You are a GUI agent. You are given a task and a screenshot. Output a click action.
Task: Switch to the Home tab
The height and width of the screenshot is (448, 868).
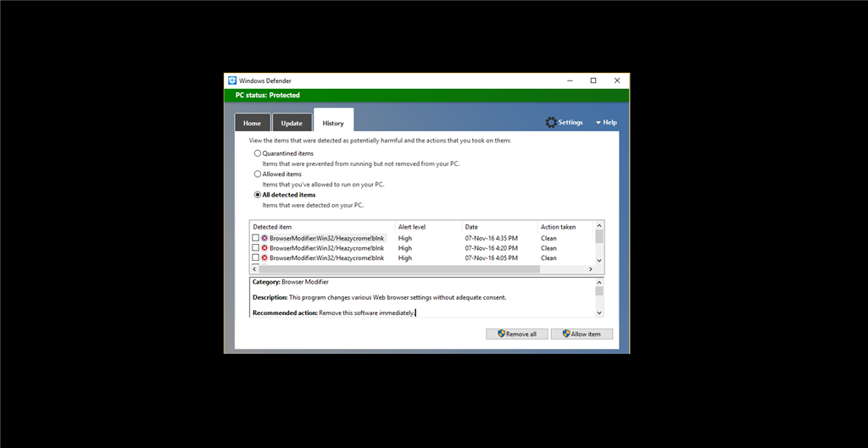(252, 123)
